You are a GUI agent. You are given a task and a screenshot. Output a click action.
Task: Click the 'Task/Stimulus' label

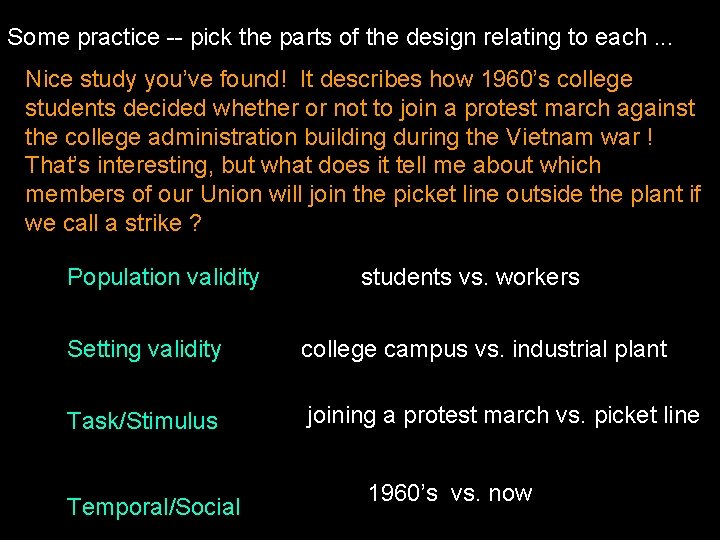(x=142, y=421)
